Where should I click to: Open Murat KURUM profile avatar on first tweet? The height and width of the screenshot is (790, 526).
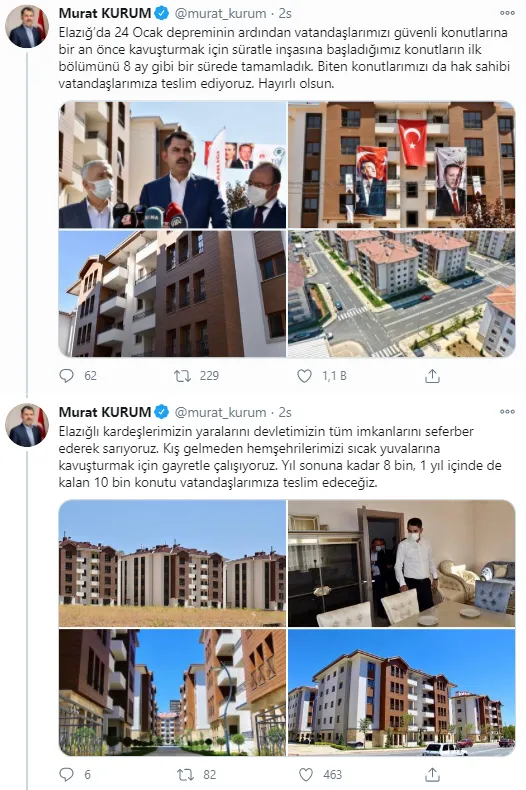click(x=27, y=27)
